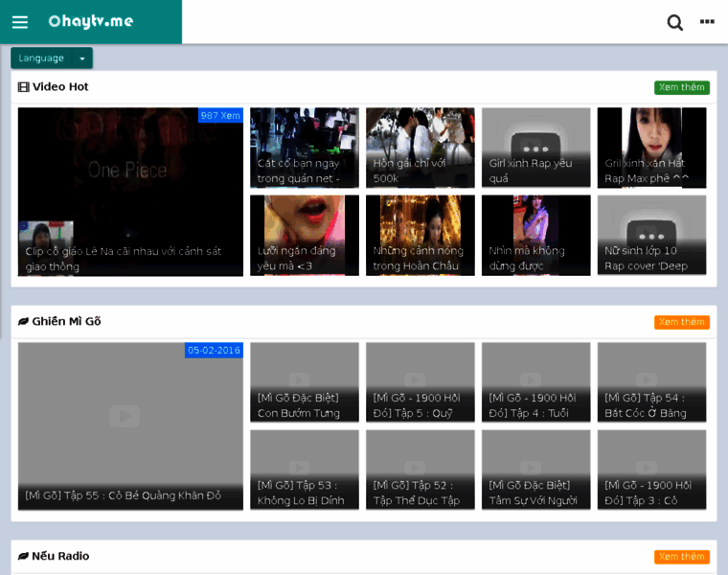Click the leaf icon beside Nếu Radio
The width and height of the screenshot is (728, 575).
click(23, 556)
